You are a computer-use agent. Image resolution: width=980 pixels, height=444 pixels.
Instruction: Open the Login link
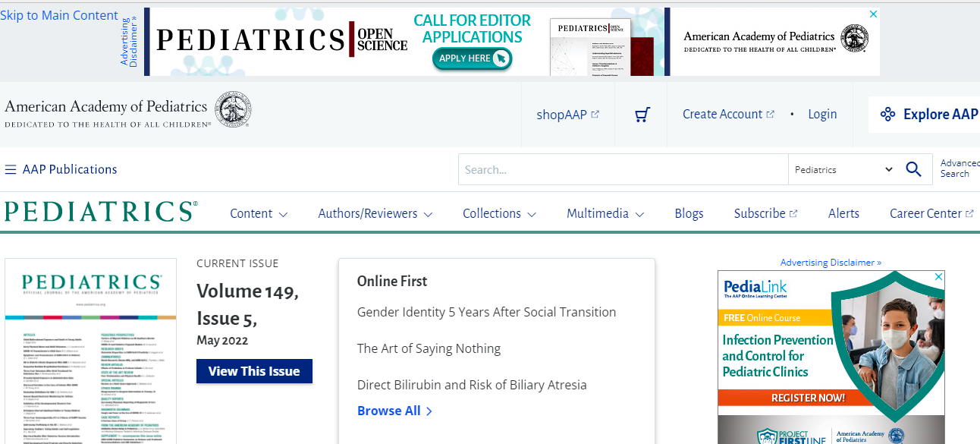[x=822, y=114]
